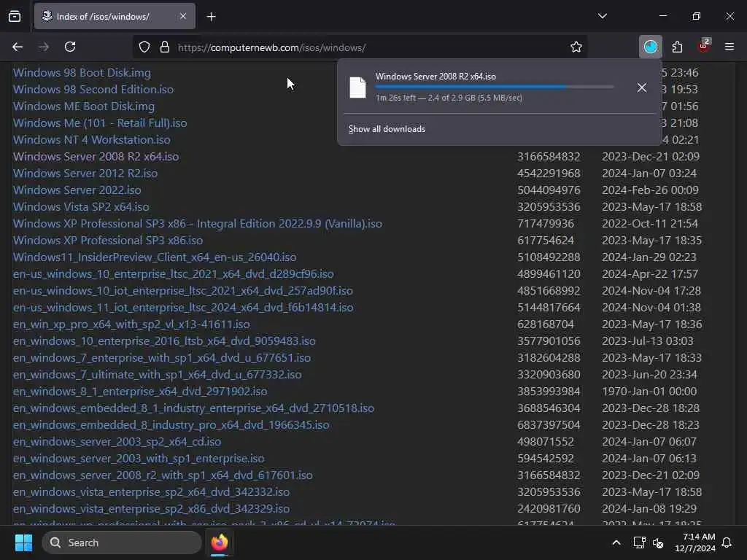Download en_windows_7_enterprise_with_sp1 iso
Image resolution: width=747 pixels, height=560 pixels.
point(162,357)
